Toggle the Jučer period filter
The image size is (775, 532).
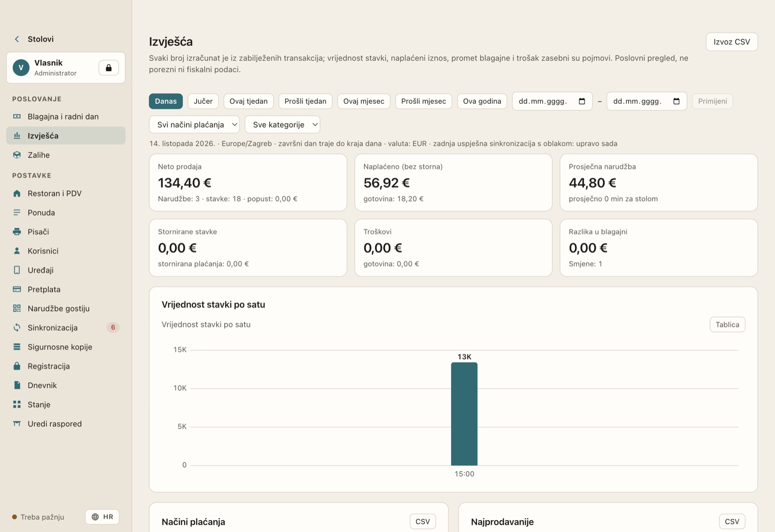[203, 101]
